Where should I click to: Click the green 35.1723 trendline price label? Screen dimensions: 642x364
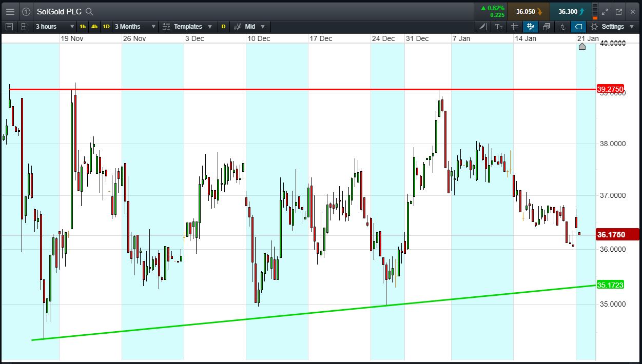tap(611, 285)
